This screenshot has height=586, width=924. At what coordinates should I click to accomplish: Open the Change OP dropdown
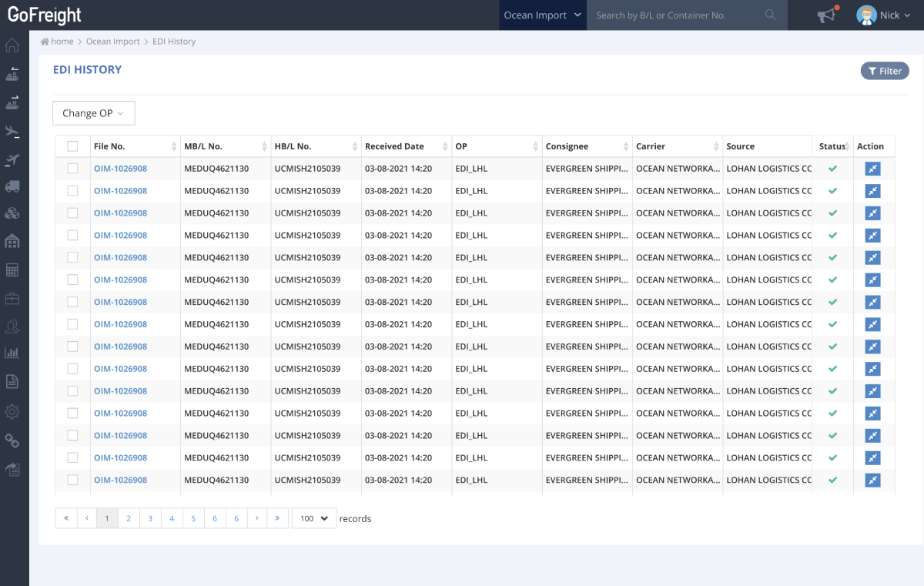pyautogui.click(x=93, y=113)
